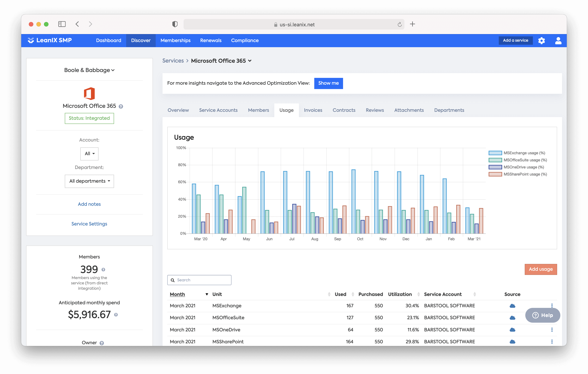Reload the page with the refresh icon
588x374 pixels.
click(x=400, y=24)
